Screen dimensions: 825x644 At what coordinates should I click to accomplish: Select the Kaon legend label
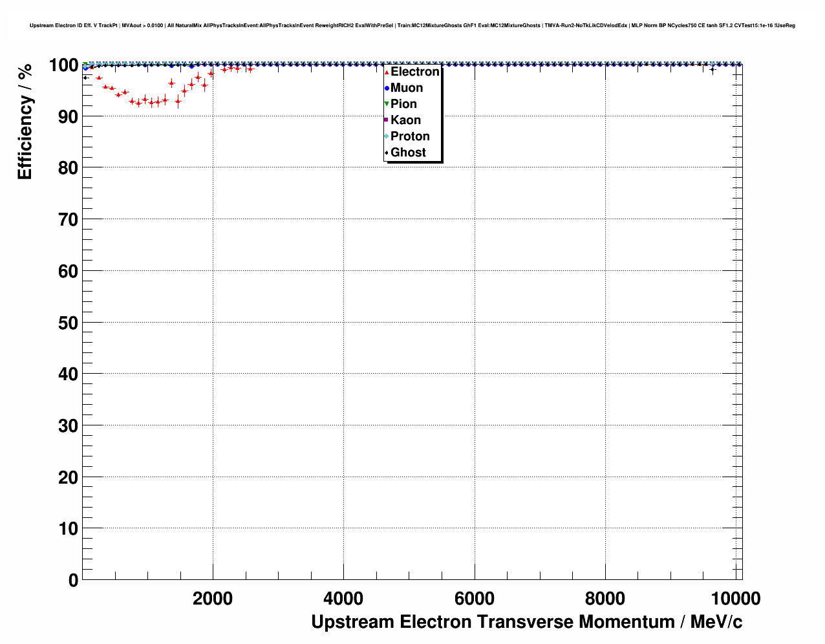[x=405, y=120]
